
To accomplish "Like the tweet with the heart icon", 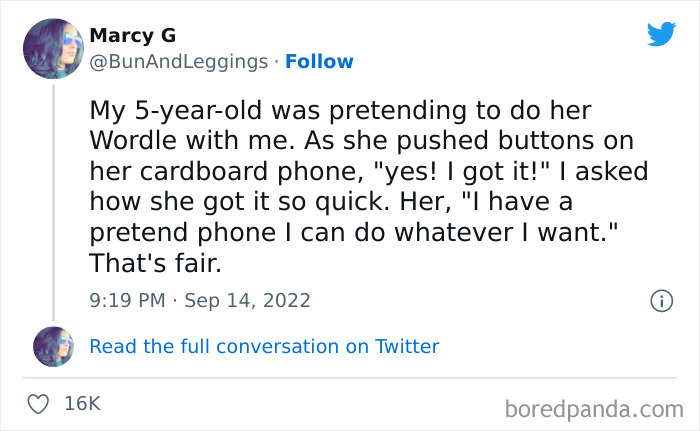I will [40, 404].
